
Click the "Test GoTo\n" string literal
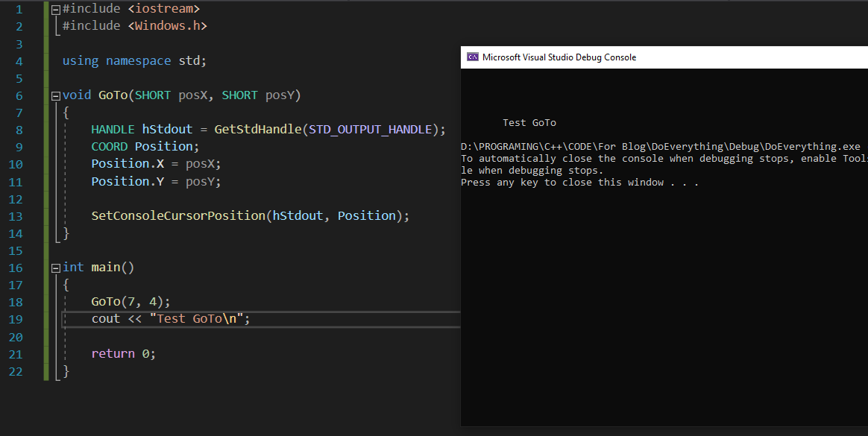point(198,319)
